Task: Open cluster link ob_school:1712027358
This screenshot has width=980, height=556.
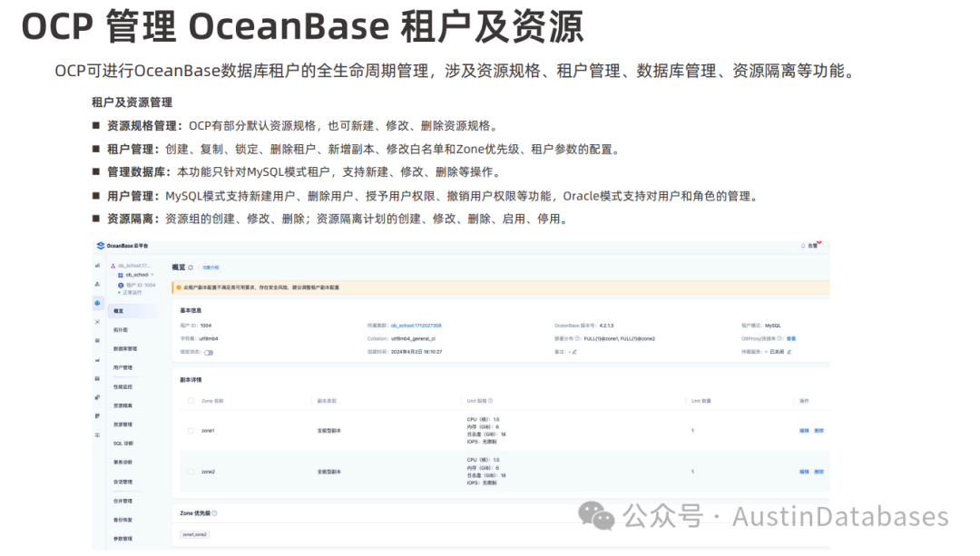Action: [x=416, y=326]
